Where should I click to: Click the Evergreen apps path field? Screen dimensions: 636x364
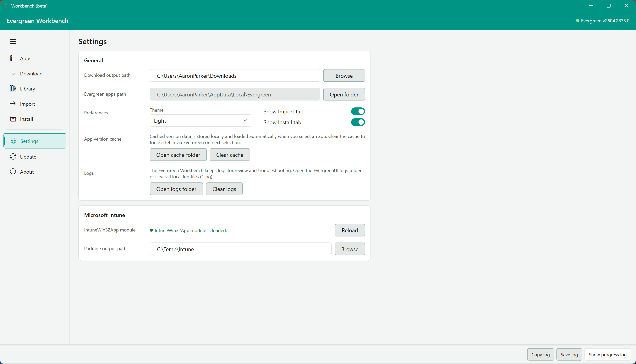(x=235, y=94)
